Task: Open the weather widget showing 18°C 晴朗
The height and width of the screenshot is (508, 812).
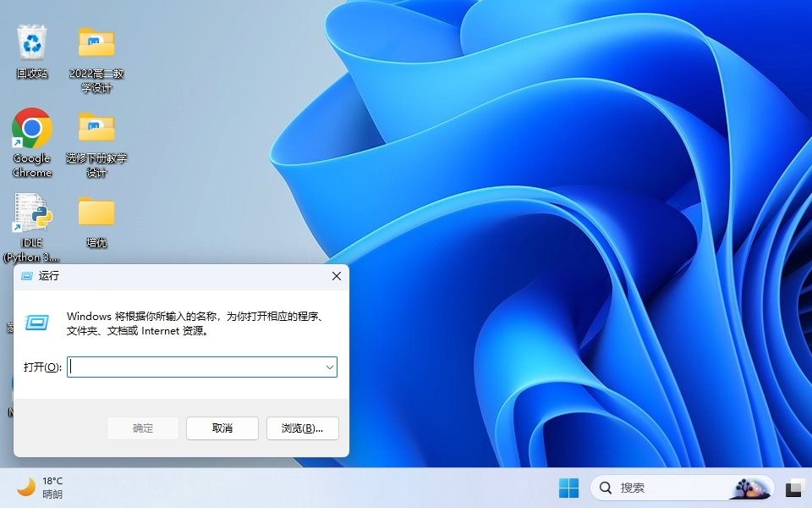Action: pos(38,488)
